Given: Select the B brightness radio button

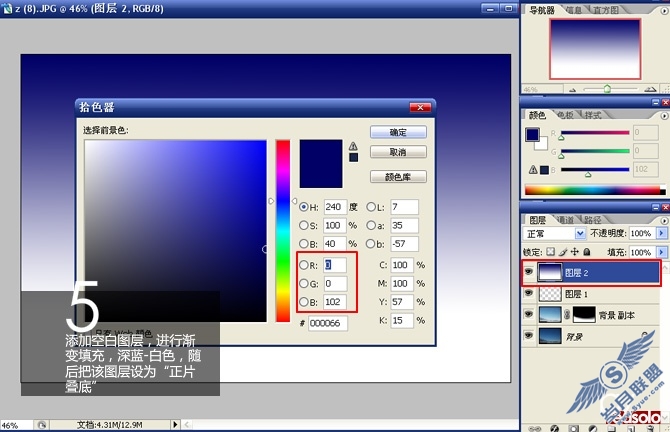Looking at the screenshot, I should pos(303,244).
